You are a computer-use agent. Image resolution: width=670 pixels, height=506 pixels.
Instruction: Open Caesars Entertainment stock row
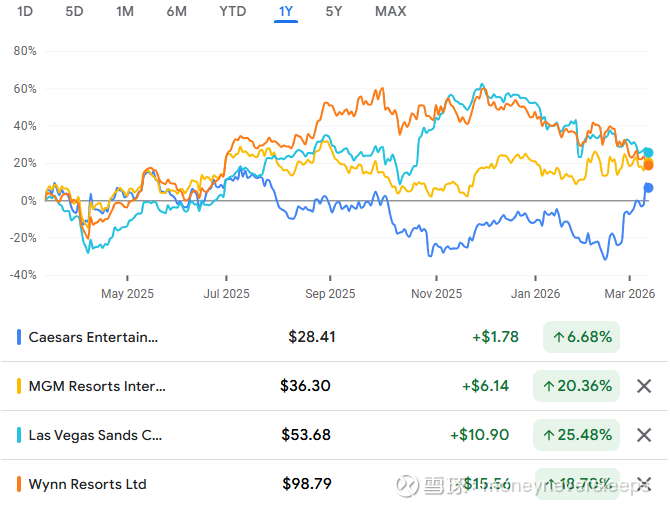94,337
